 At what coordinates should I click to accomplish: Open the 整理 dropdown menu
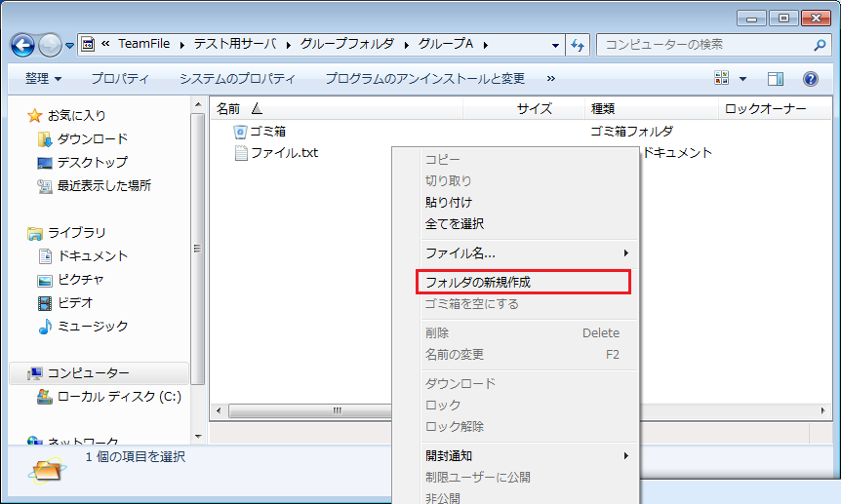click(43, 78)
